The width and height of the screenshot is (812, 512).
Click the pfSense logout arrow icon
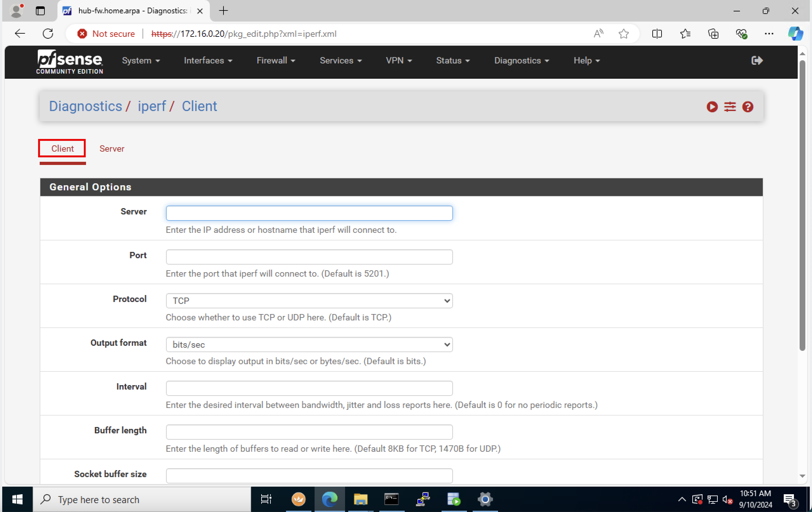click(x=757, y=61)
